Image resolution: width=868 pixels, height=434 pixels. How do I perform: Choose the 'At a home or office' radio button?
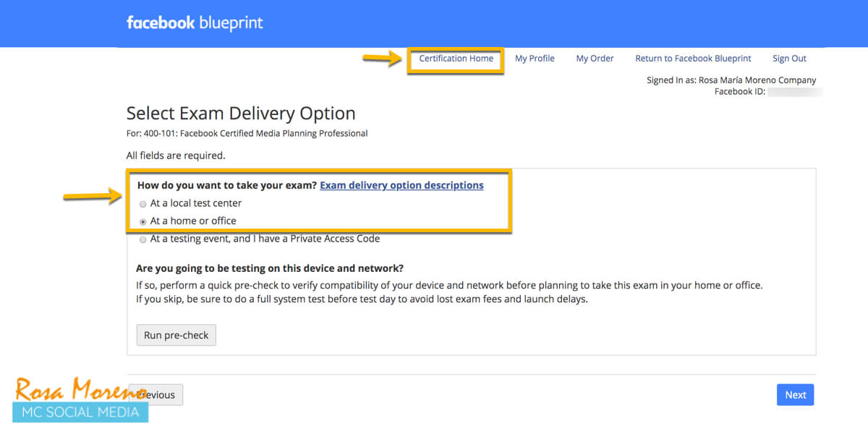(x=143, y=221)
